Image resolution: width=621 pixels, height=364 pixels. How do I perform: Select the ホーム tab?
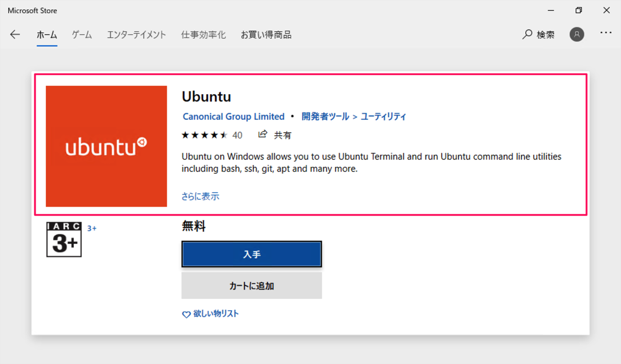(46, 35)
